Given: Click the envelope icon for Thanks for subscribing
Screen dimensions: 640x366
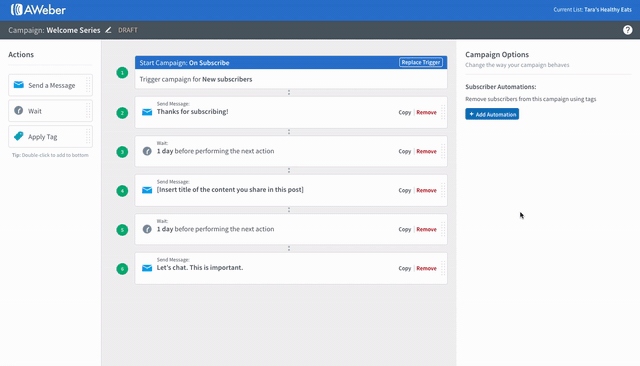Looking at the screenshot, I should pyautogui.click(x=147, y=112).
